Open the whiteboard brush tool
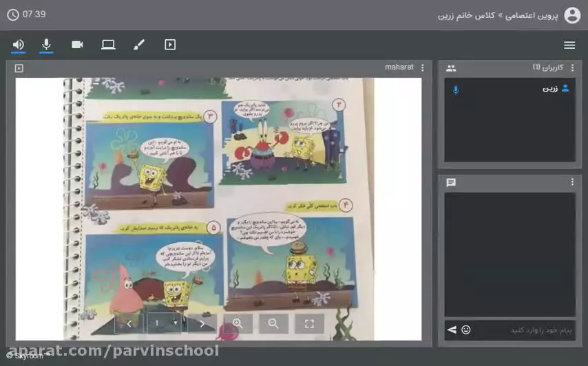The width and height of the screenshot is (588, 366). (x=139, y=45)
